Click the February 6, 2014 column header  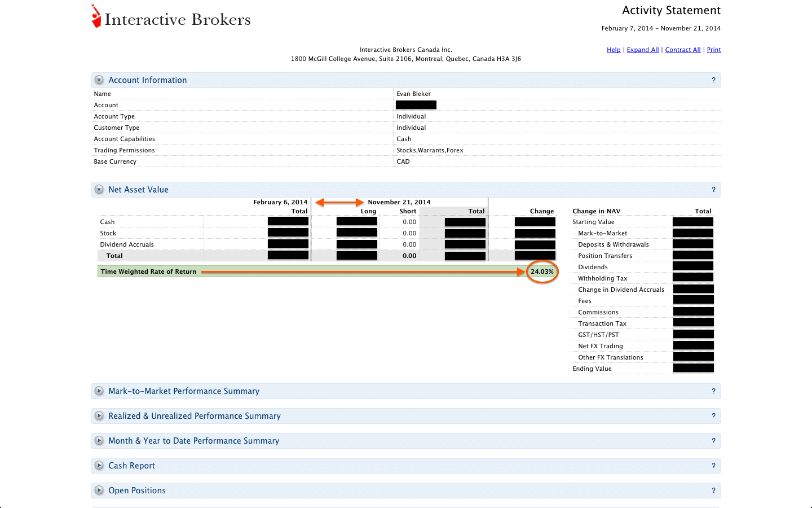coord(280,202)
